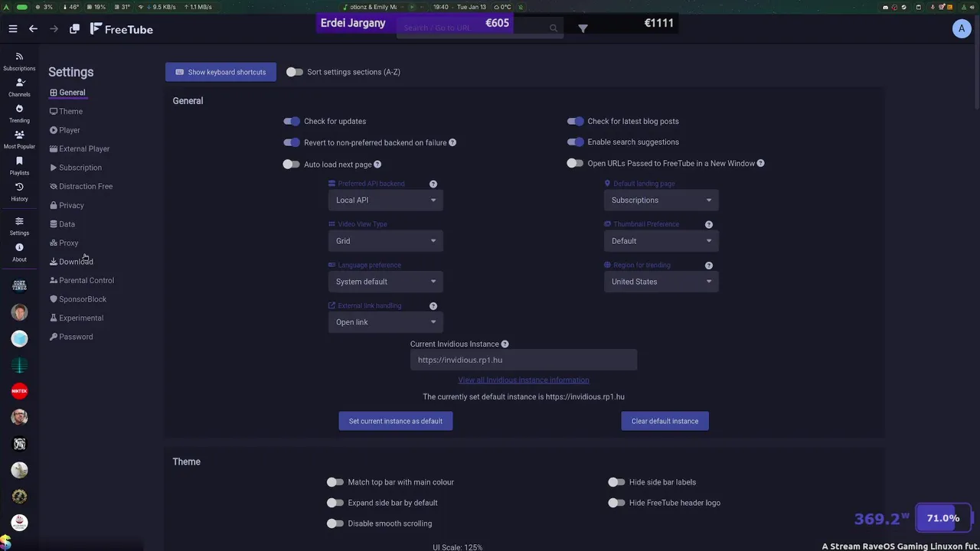The width and height of the screenshot is (980, 551).
Task: Disable Enable search suggestions toggle
Action: pyautogui.click(x=576, y=142)
